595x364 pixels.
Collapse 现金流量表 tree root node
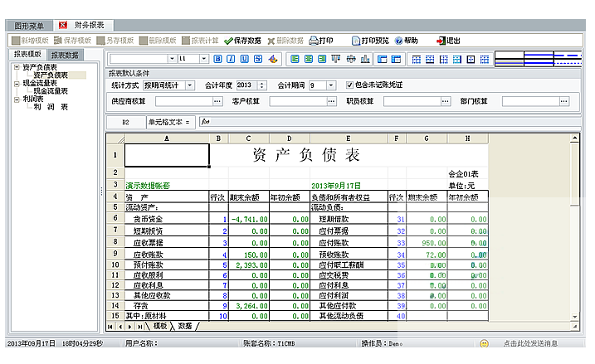(17, 84)
